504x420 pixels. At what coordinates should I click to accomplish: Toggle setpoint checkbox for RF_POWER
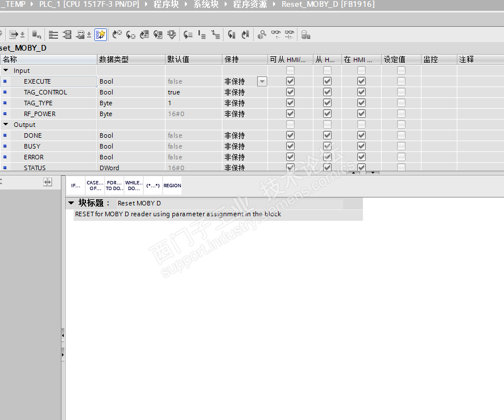(401, 113)
